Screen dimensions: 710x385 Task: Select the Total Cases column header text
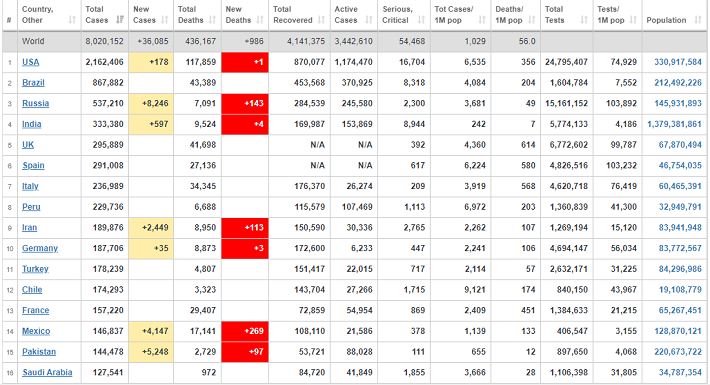[x=96, y=14]
